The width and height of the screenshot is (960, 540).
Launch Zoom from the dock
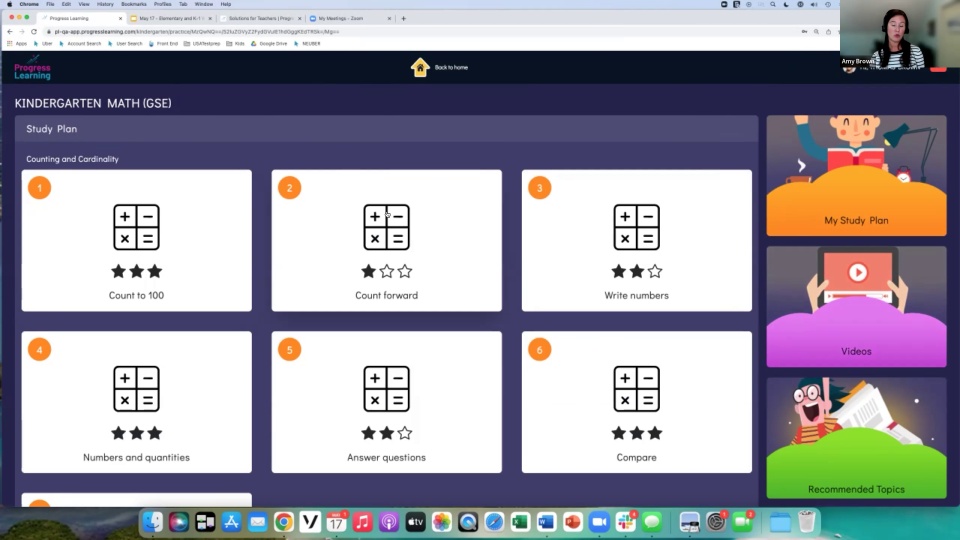(599, 522)
